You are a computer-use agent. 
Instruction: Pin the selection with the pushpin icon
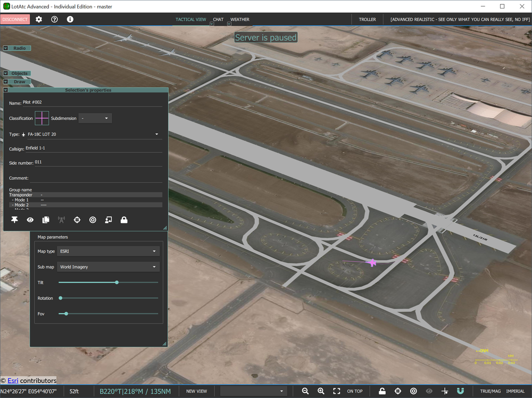click(x=14, y=220)
